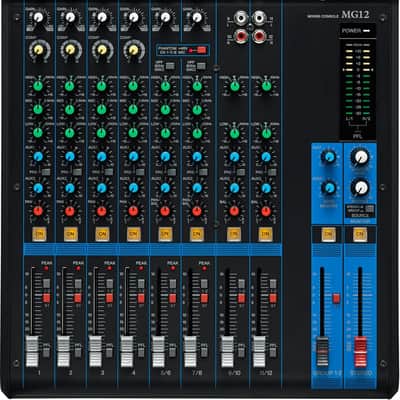
Task: Turn the master AUX2 send blue knob
Action: point(329,188)
